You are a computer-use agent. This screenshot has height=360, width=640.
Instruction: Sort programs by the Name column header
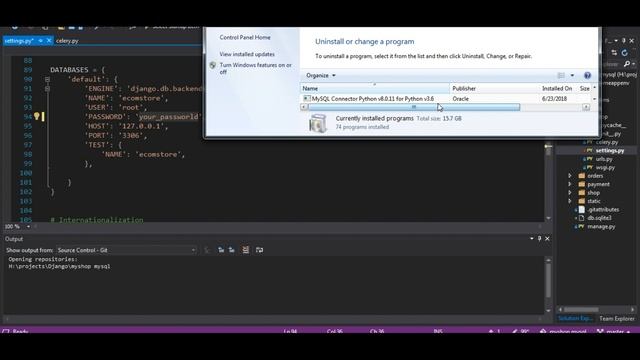point(375,88)
